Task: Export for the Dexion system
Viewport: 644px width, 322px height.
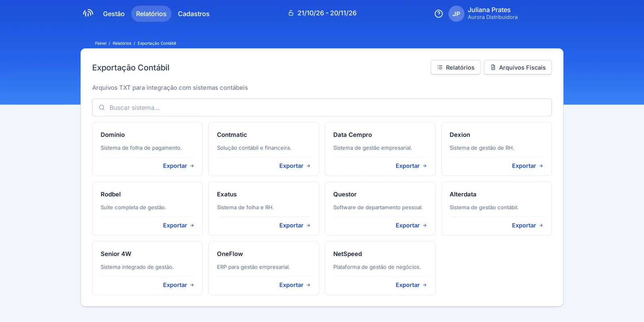Action: coord(528,166)
